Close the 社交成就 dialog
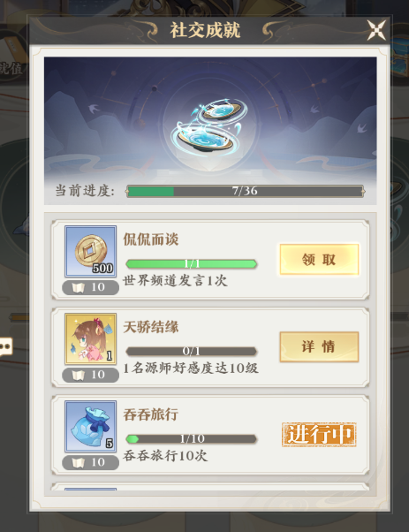 [x=376, y=30]
